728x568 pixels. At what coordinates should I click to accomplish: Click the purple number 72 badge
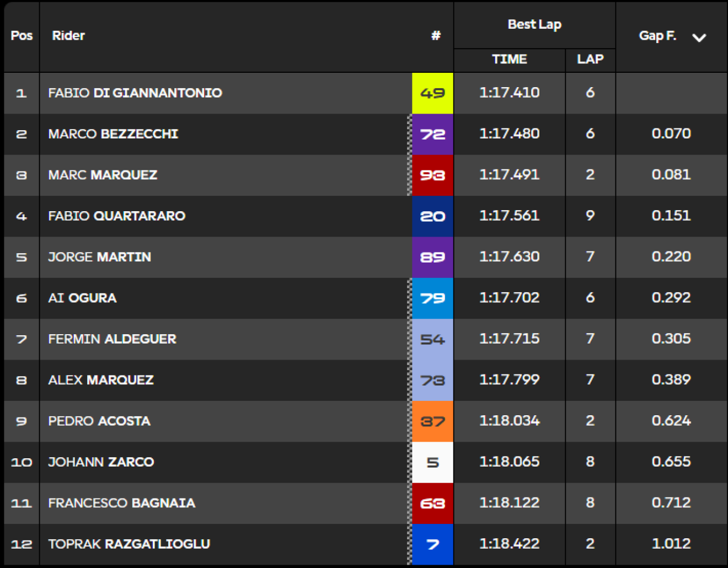tap(432, 134)
